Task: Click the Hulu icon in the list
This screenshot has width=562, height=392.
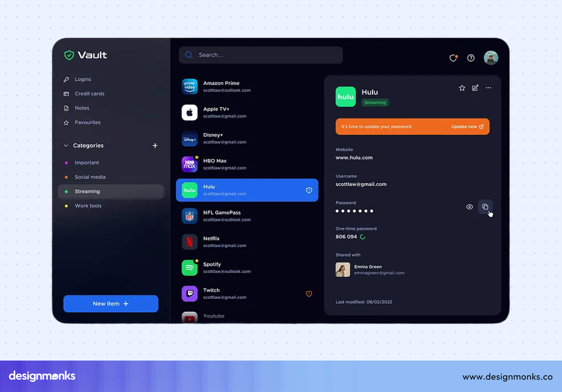Action: (x=189, y=190)
